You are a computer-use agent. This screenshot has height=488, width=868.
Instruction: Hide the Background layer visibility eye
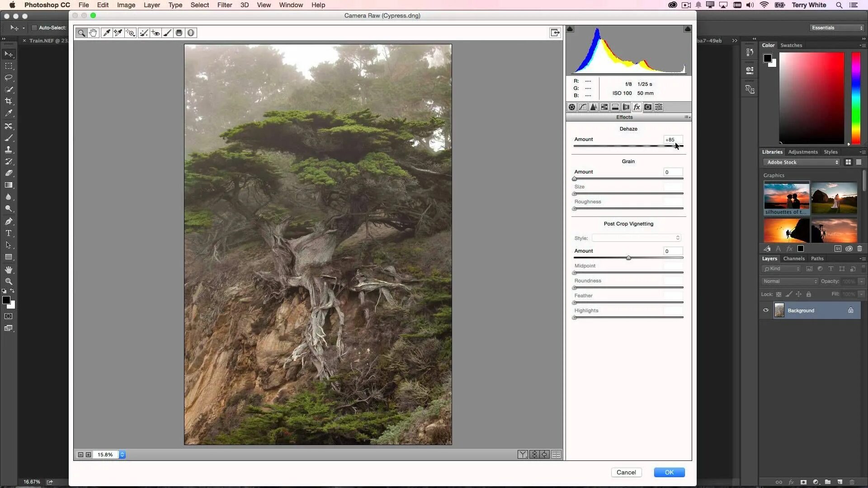pyautogui.click(x=766, y=310)
